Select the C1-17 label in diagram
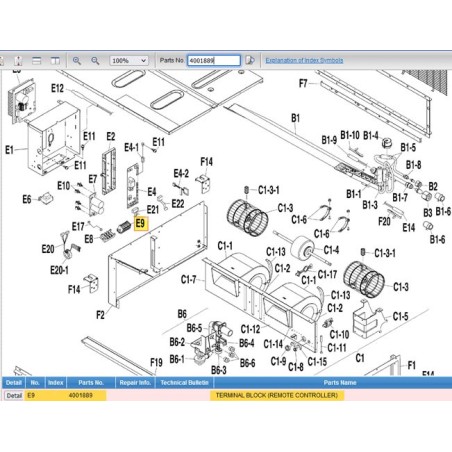 [327, 274]
